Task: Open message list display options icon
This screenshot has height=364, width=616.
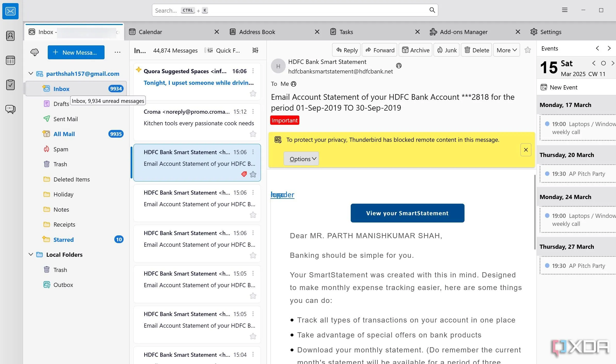Action: pos(255,50)
